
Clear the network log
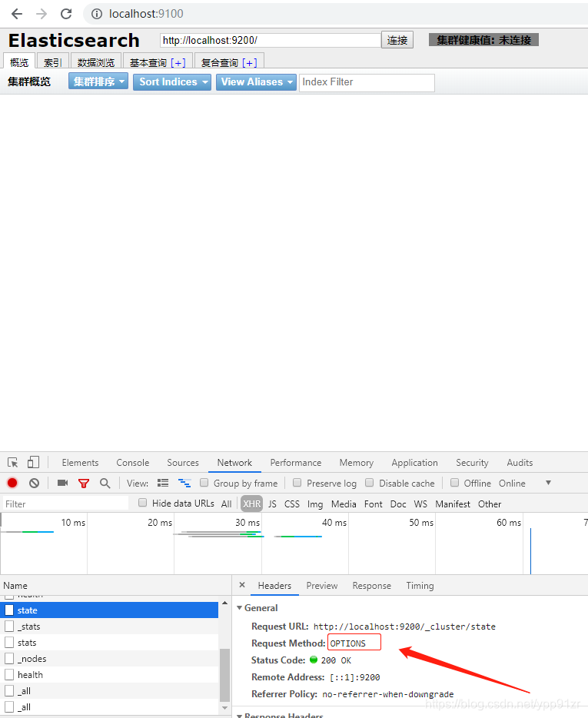[x=35, y=483]
